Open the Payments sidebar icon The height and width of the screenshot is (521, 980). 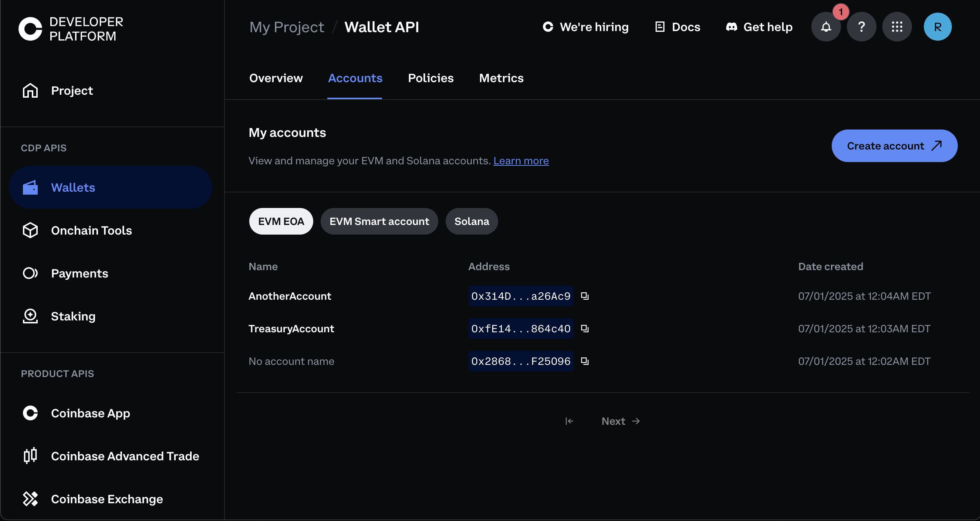click(30, 273)
